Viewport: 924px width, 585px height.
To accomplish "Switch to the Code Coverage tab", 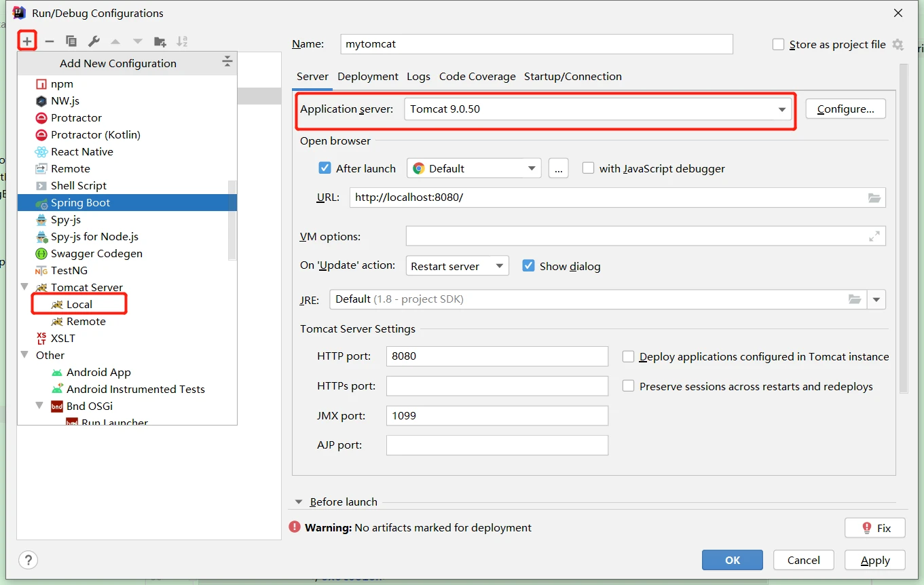I will 477,77.
